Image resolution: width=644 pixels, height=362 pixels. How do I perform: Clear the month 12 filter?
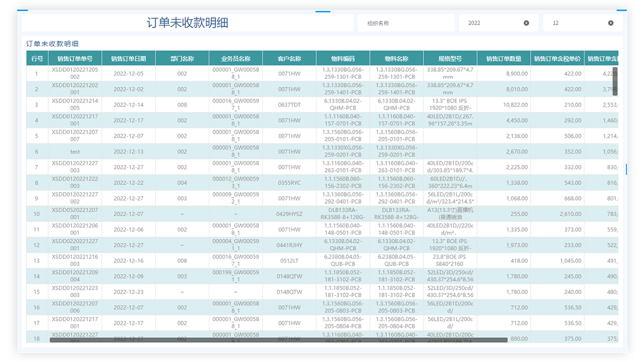[x=611, y=23]
